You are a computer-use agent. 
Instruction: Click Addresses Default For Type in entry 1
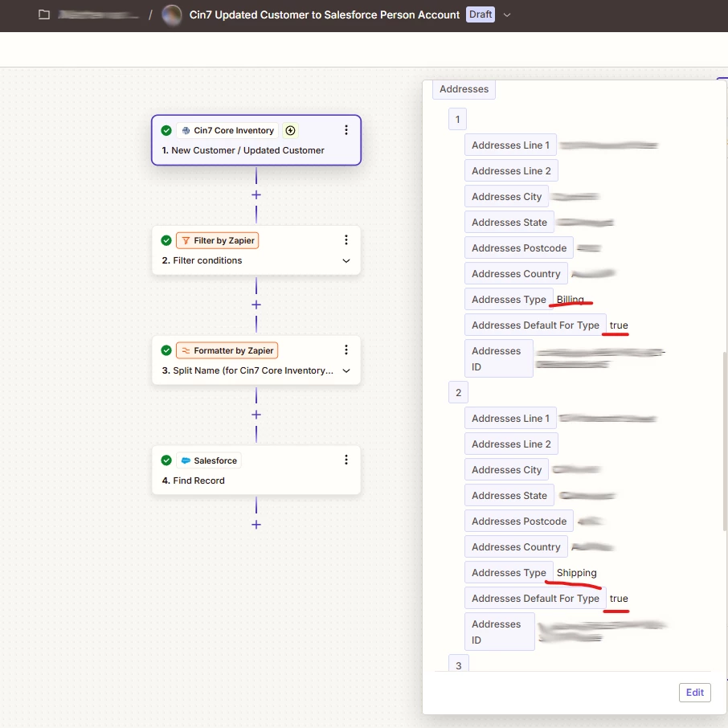point(535,325)
